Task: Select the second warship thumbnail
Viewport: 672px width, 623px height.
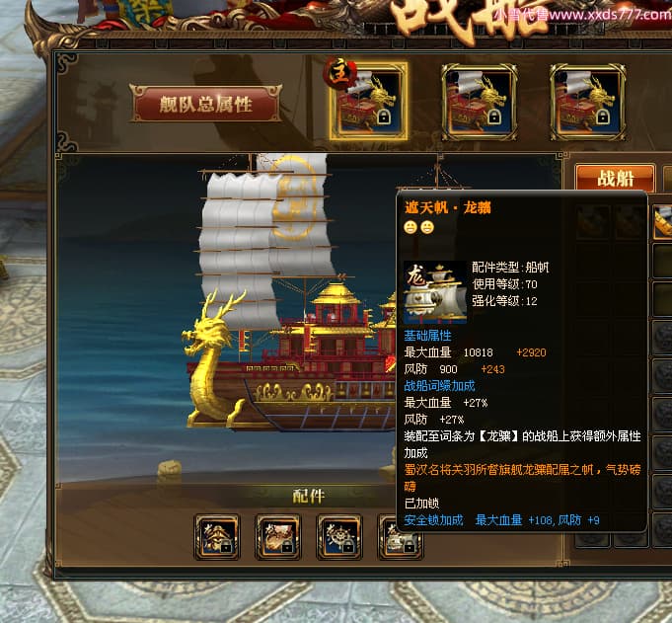Action: (479, 102)
